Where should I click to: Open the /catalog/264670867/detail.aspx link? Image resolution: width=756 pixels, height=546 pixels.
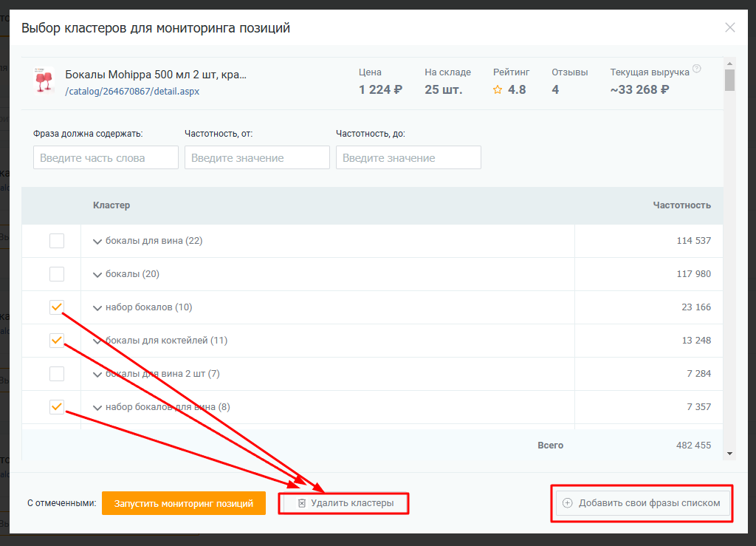point(132,92)
